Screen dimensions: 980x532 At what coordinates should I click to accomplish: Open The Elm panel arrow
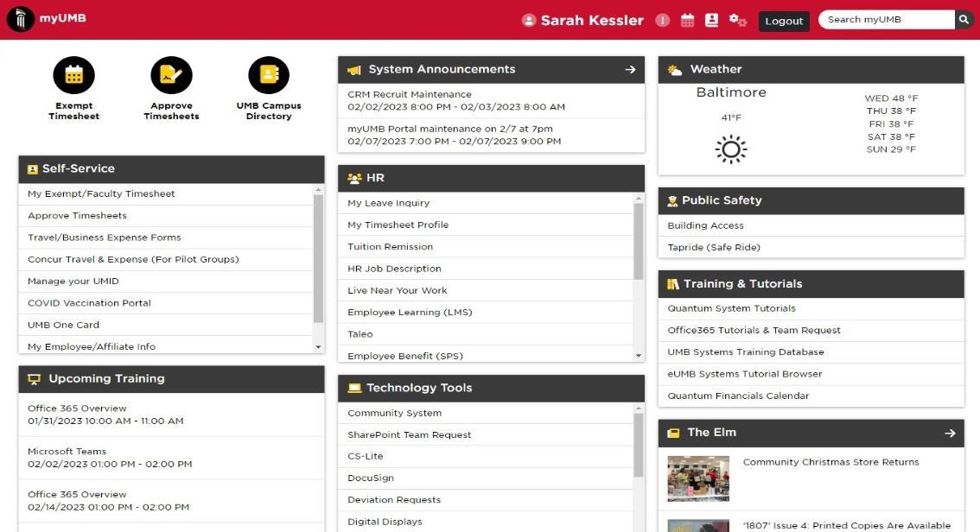[x=949, y=433]
